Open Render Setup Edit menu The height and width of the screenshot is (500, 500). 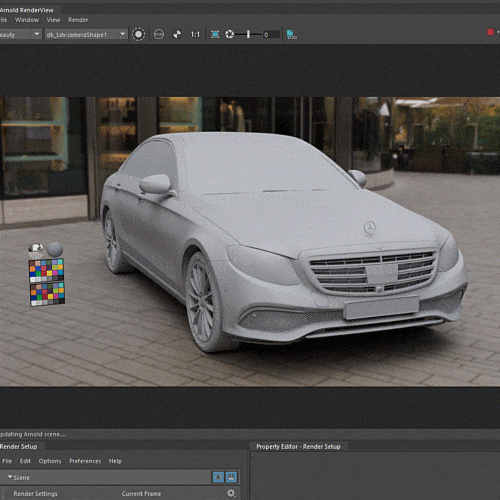(x=25, y=461)
